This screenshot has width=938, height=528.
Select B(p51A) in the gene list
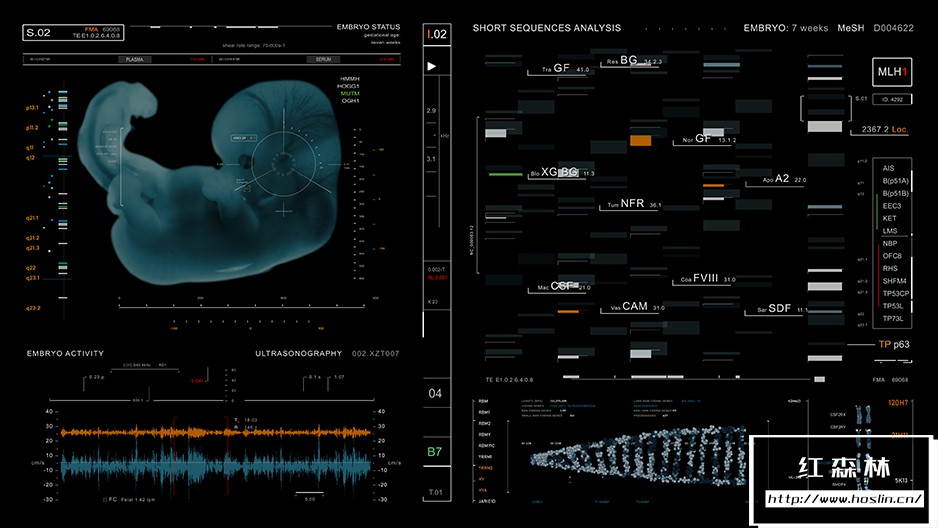point(896,181)
